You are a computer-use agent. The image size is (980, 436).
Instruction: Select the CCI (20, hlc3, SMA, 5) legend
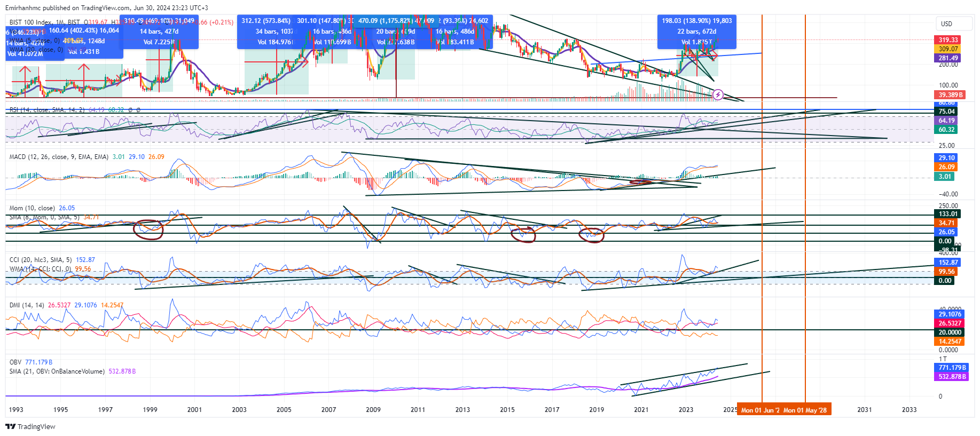[x=41, y=260]
